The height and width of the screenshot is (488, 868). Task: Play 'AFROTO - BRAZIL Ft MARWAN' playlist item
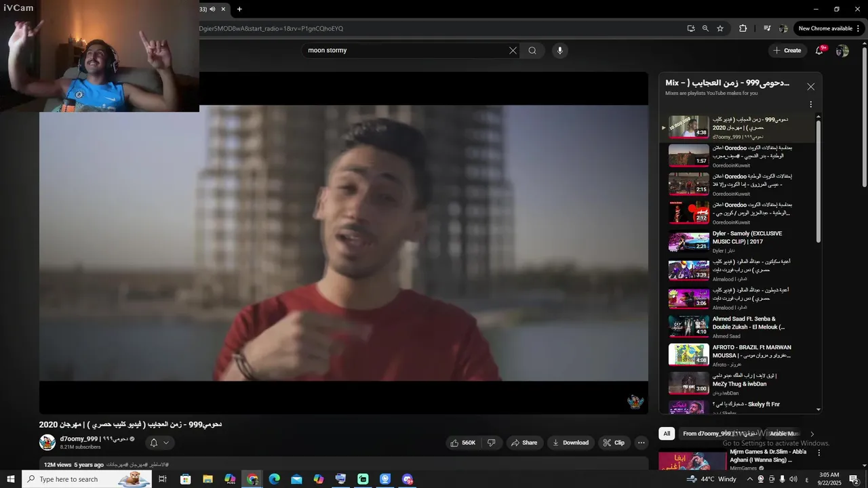click(x=738, y=356)
